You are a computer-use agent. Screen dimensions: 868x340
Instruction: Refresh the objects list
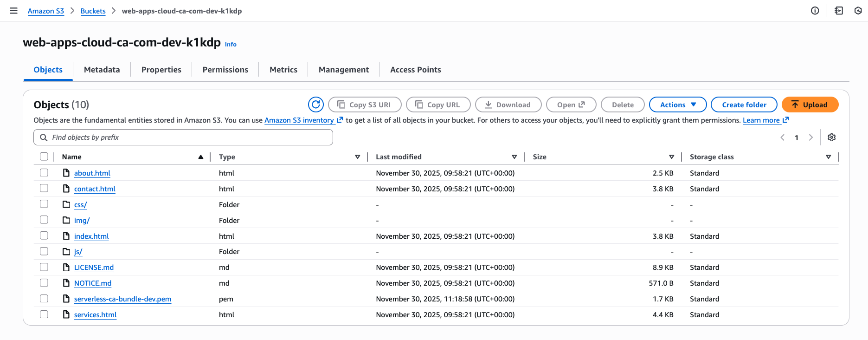point(316,105)
